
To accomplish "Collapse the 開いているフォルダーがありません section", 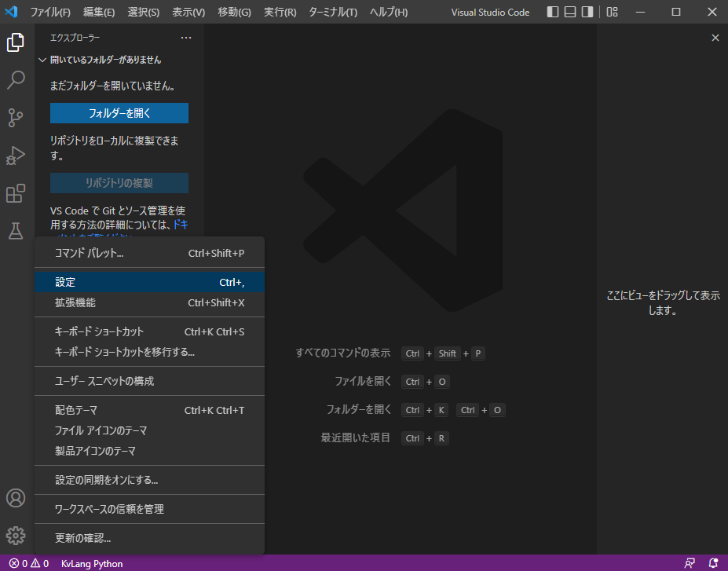I will [x=42, y=59].
